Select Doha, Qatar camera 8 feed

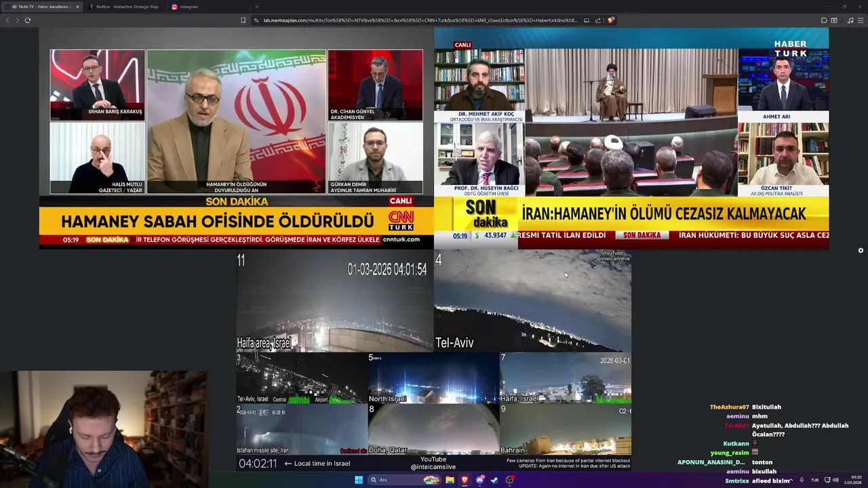pyautogui.click(x=433, y=430)
